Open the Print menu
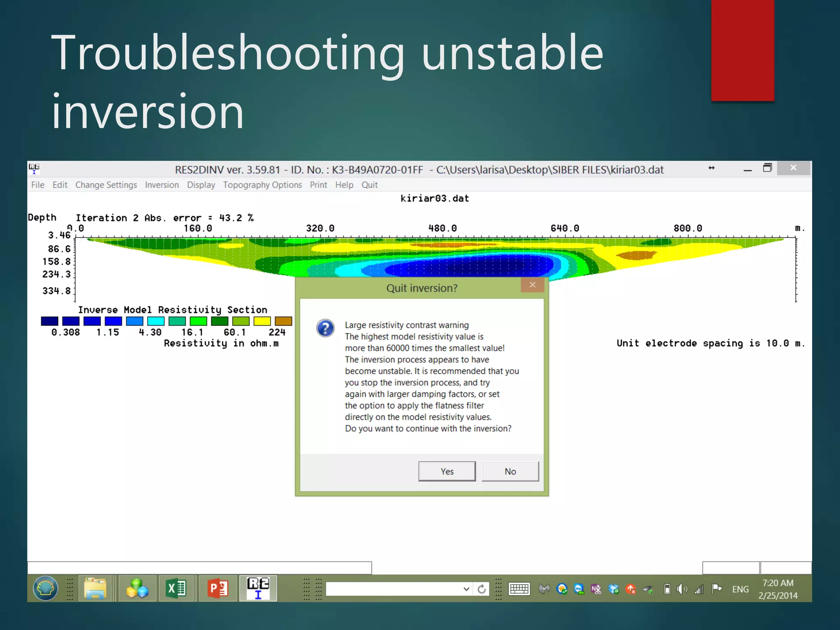The width and height of the screenshot is (840, 630). pyautogui.click(x=318, y=185)
